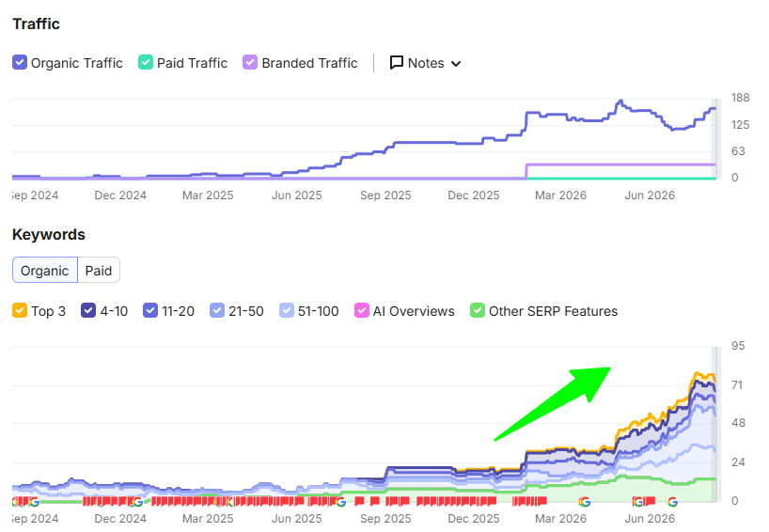Toggle the 51-100 positions checkbox
This screenshot has width=769, height=532.
(x=287, y=311)
